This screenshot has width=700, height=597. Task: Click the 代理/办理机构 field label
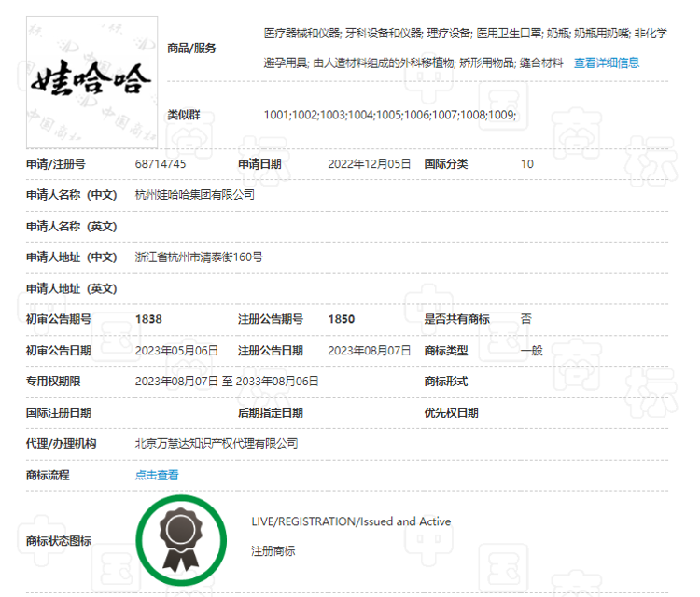click(x=62, y=444)
